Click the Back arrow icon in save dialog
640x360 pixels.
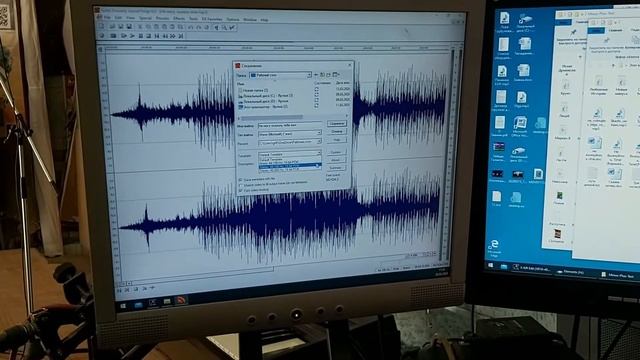click(316, 75)
